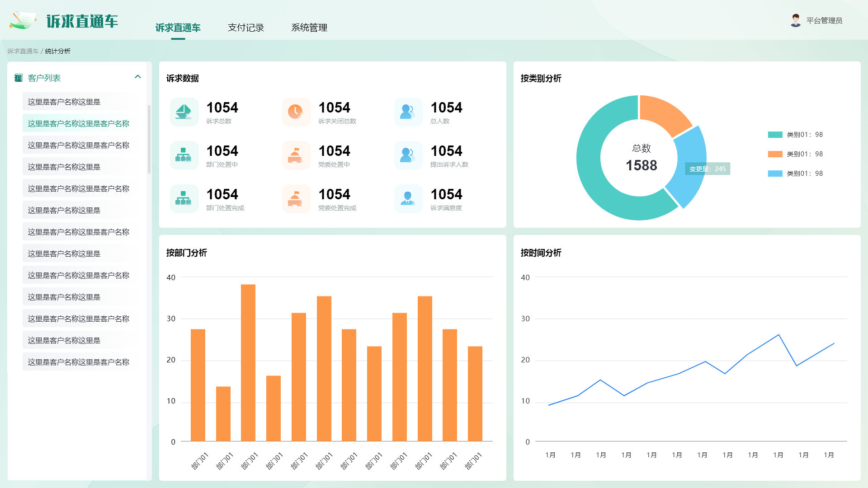
Task: Click the 诉求关闭总数 clock icon
Action: [296, 112]
